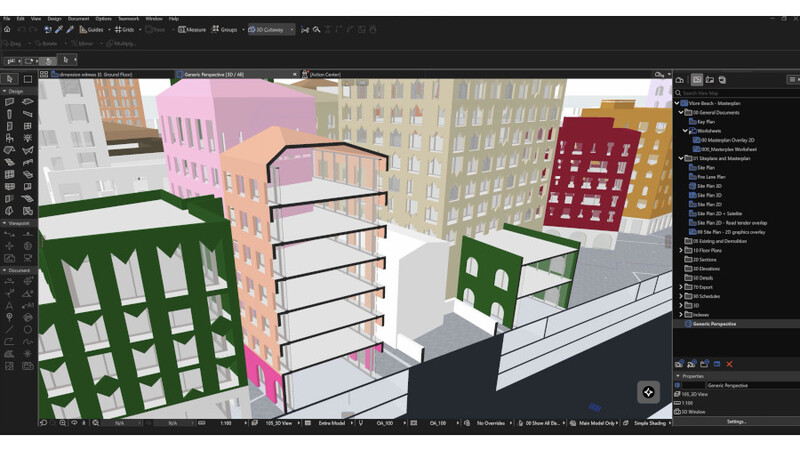Select the Arrow tool in the toolbox
Viewport: 800px width, 450px height.
9,79
